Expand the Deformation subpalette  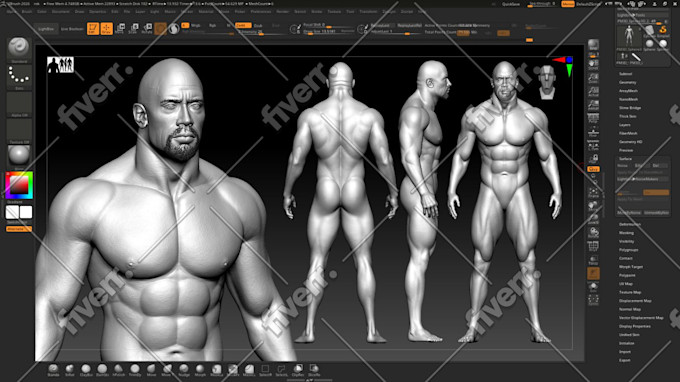click(629, 224)
